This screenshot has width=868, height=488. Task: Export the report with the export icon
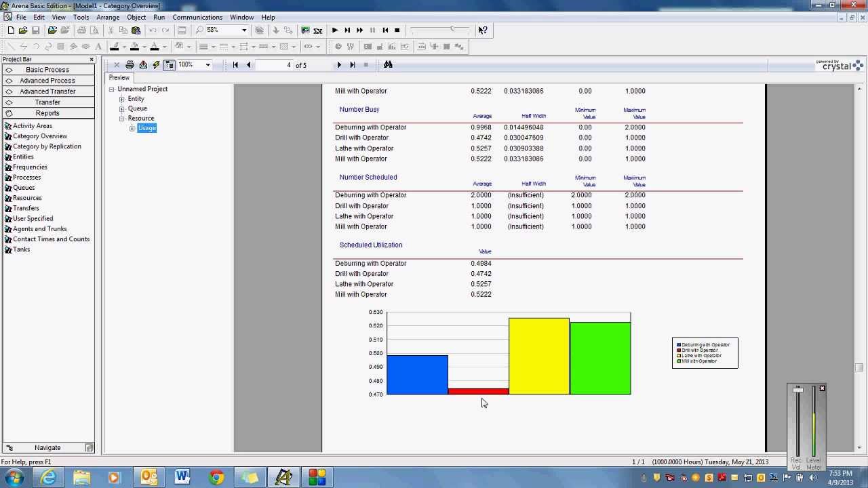pos(143,65)
